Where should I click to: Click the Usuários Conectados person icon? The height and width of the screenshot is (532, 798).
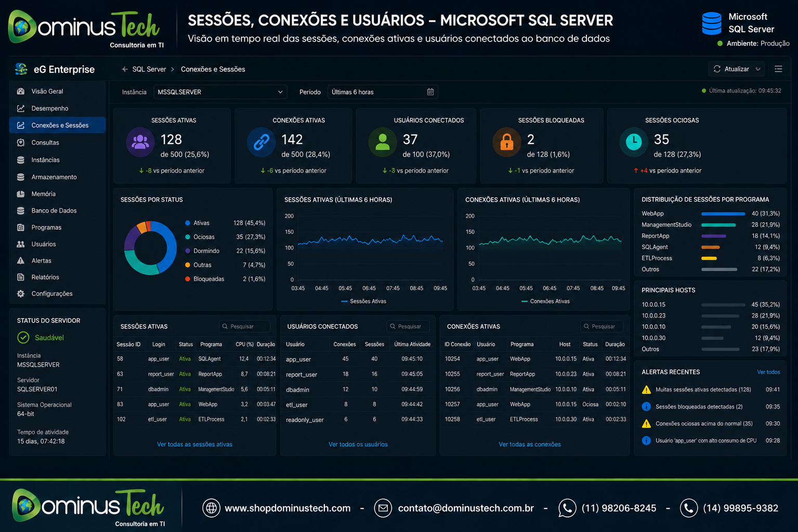click(x=383, y=142)
